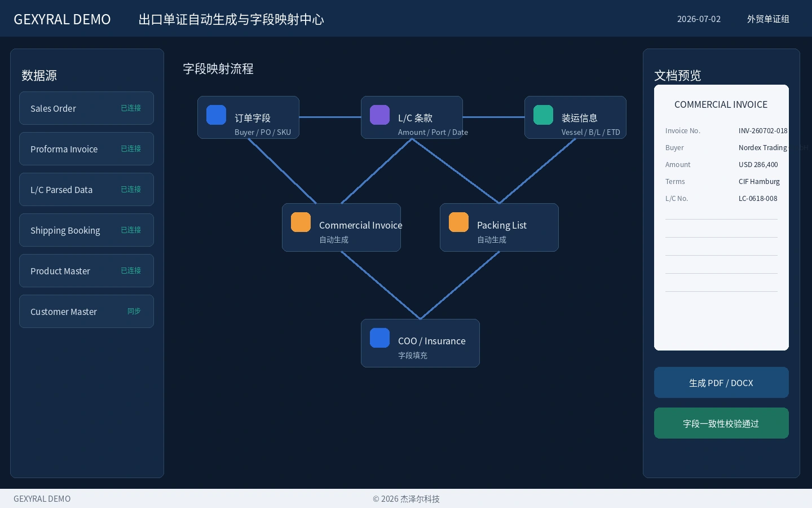Select the L/C 条款 flow node label
The image size is (812, 508).
[x=415, y=118]
